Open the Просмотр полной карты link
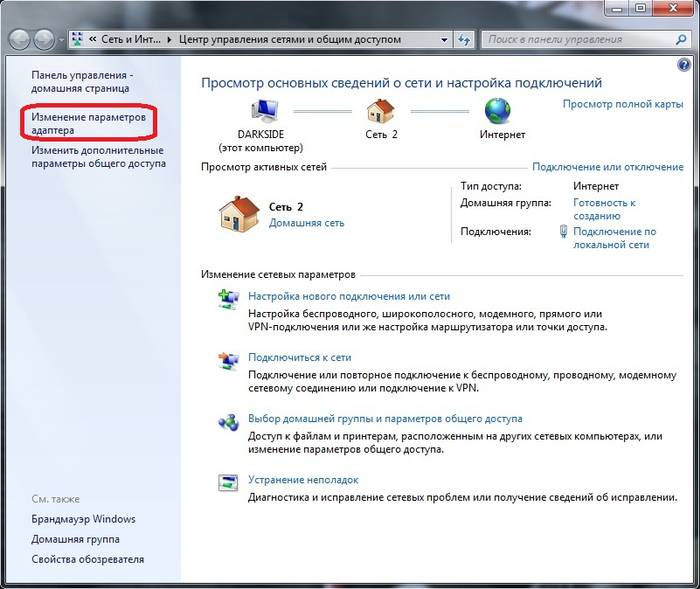This screenshot has height=589, width=700. tap(622, 104)
